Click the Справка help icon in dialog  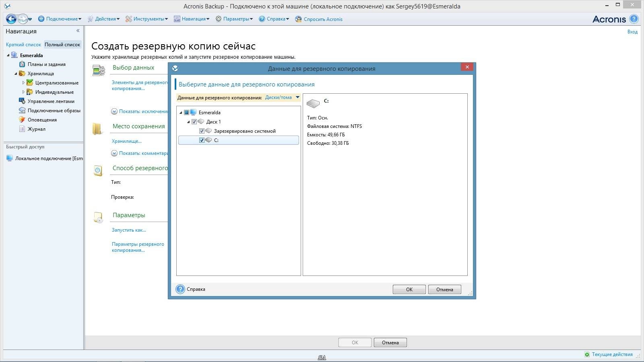(x=180, y=289)
